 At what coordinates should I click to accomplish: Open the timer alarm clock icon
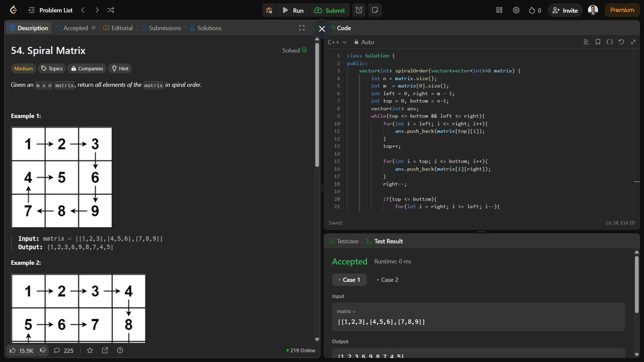(359, 10)
